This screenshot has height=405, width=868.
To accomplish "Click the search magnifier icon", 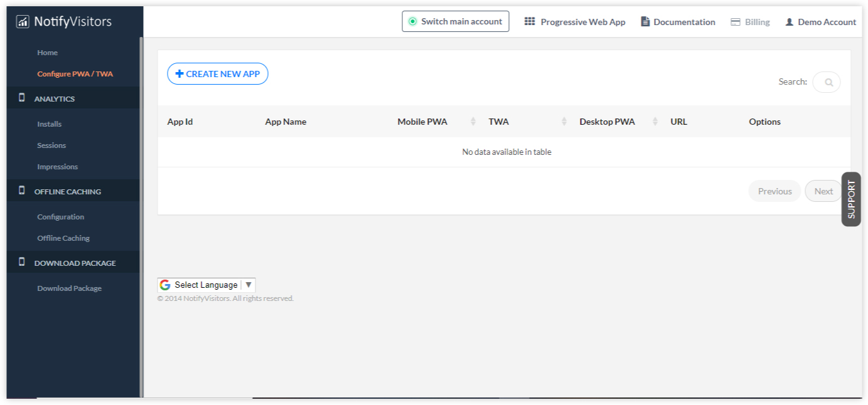I will (829, 82).
